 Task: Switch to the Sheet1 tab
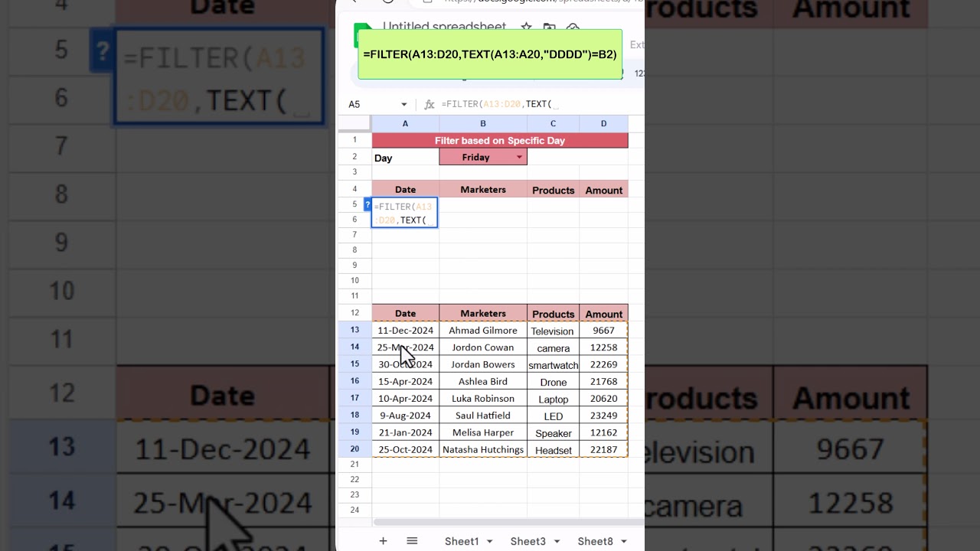pyautogui.click(x=462, y=541)
